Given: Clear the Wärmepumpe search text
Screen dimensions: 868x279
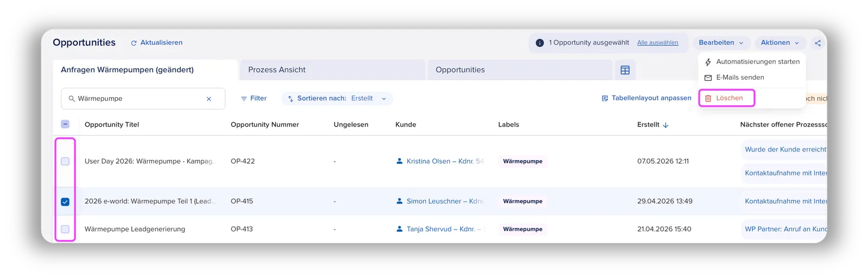Looking at the screenshot, I should click(x=209, y=99).
